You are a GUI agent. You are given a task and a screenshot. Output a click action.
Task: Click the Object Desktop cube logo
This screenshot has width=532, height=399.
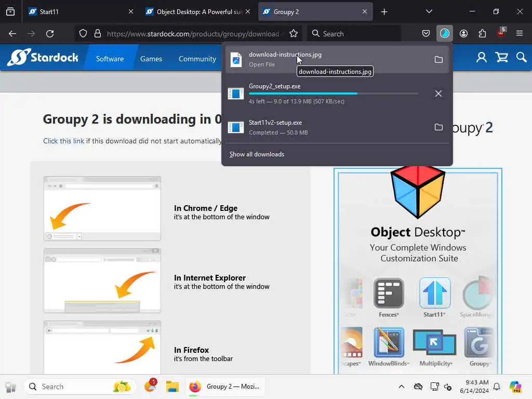418,192
